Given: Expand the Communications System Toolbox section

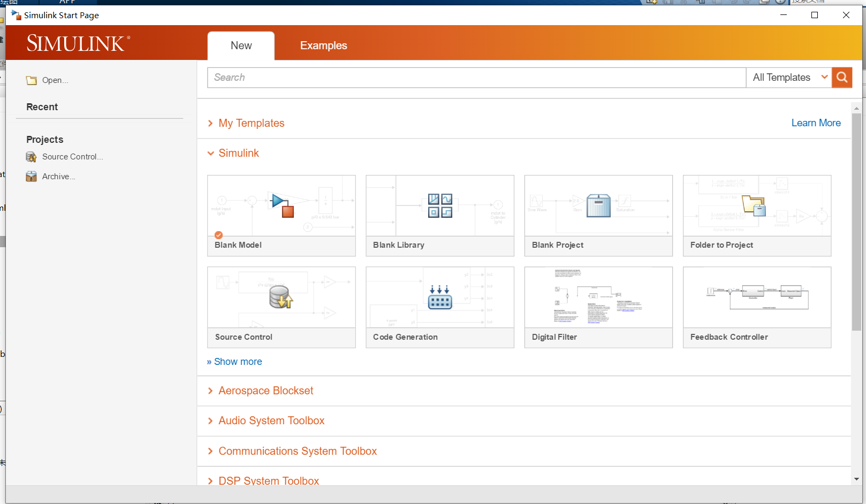Looking at the screenshot, I should [292, 451].
